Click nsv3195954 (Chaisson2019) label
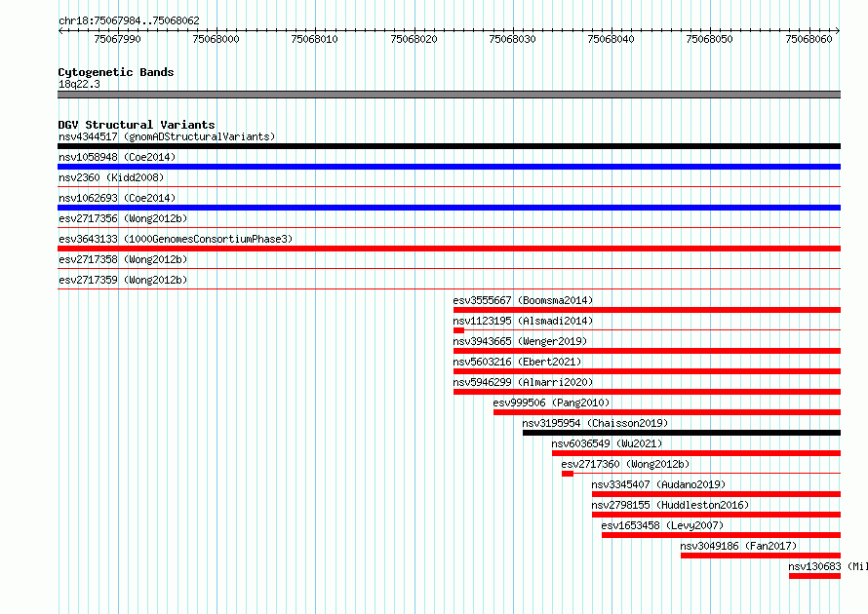 [595, 423]
